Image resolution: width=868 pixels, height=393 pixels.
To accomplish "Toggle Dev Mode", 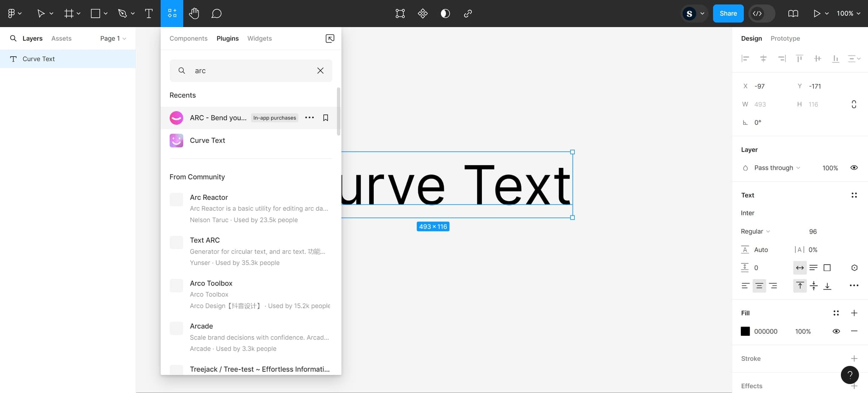I will point(762,13).
